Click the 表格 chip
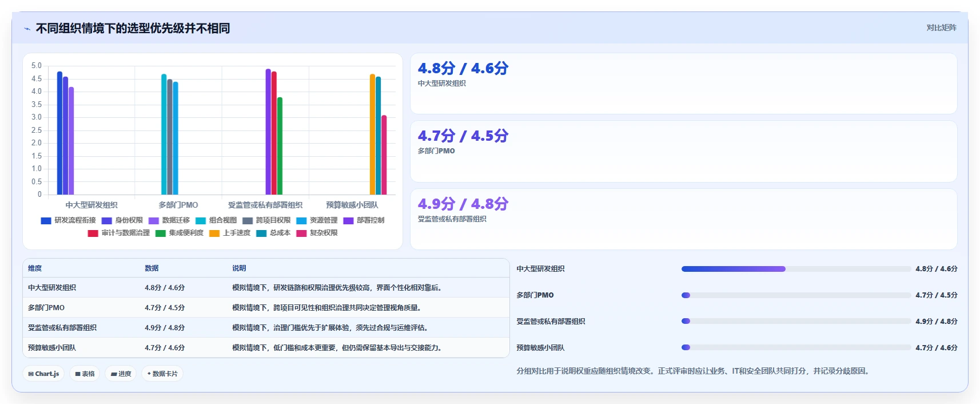980x404 pixels. point(85,374)
